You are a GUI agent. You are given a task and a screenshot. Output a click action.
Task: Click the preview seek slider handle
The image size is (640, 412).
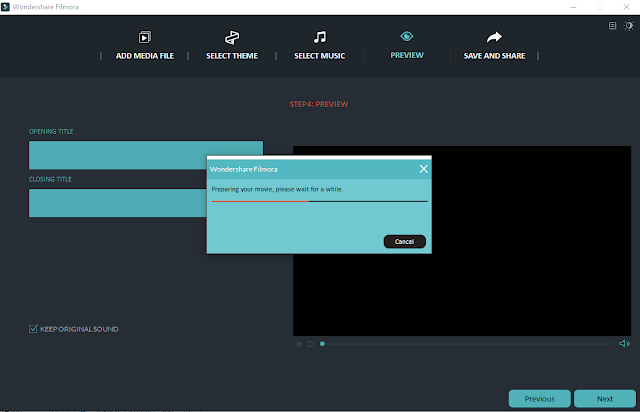pyautogui.click(x=322, y=344)
